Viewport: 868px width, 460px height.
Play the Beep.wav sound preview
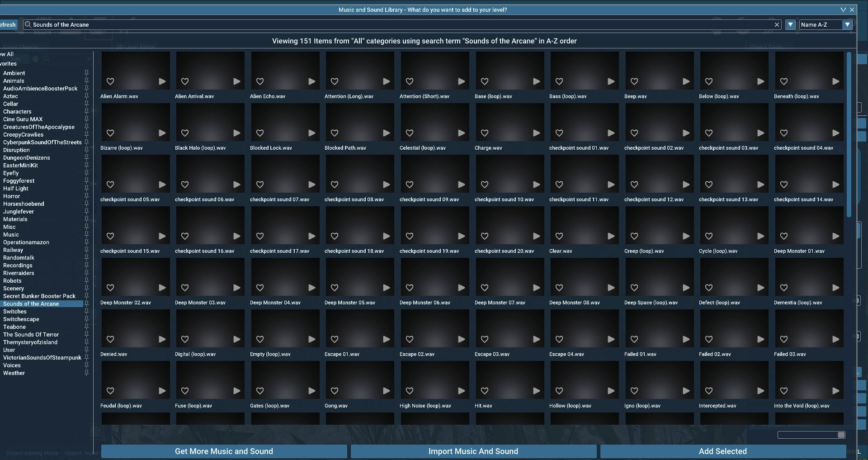[686, 82]
